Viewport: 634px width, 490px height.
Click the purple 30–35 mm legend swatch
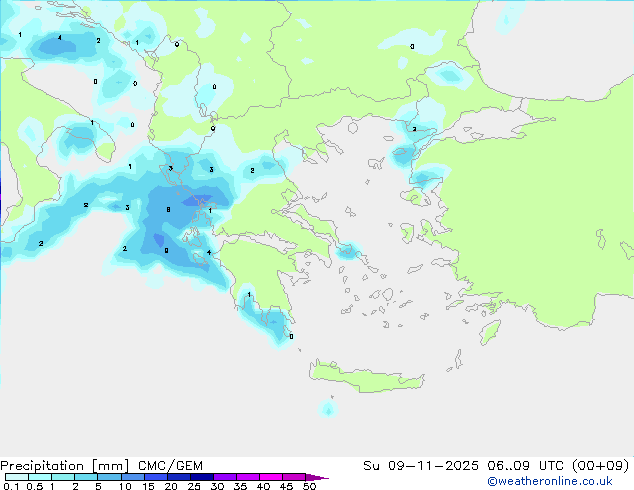click(x=225, y=477)
